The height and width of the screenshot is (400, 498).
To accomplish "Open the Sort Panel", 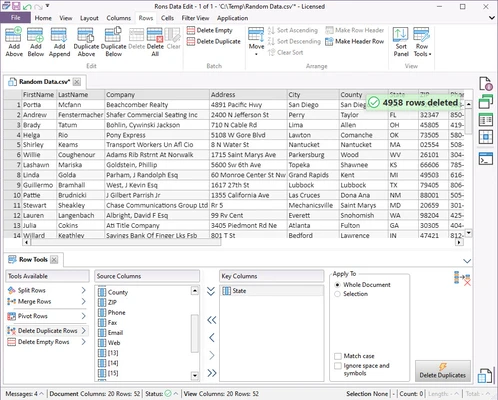I will click(401, 42).
